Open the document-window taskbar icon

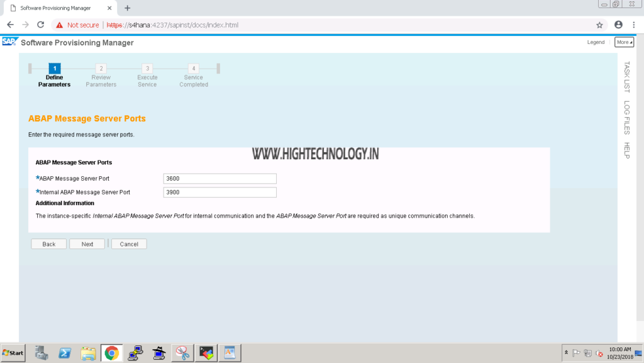pos(230,353)
